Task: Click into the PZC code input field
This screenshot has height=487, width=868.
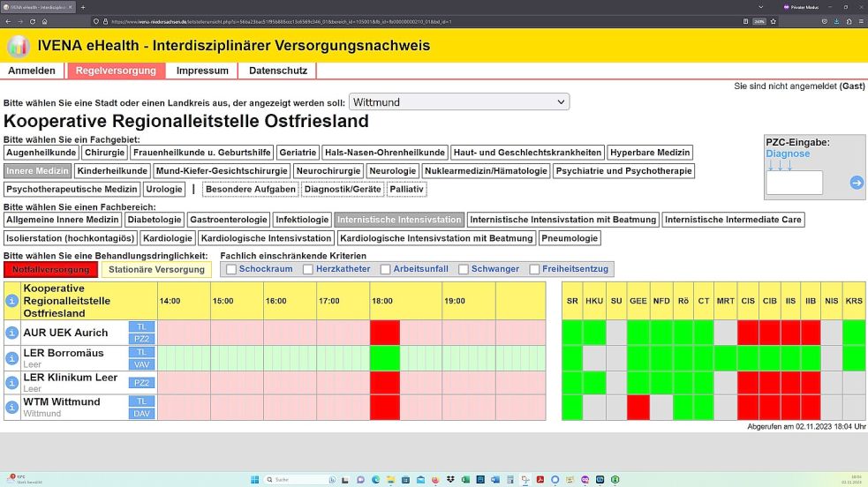Action: [x=795, y=183]
